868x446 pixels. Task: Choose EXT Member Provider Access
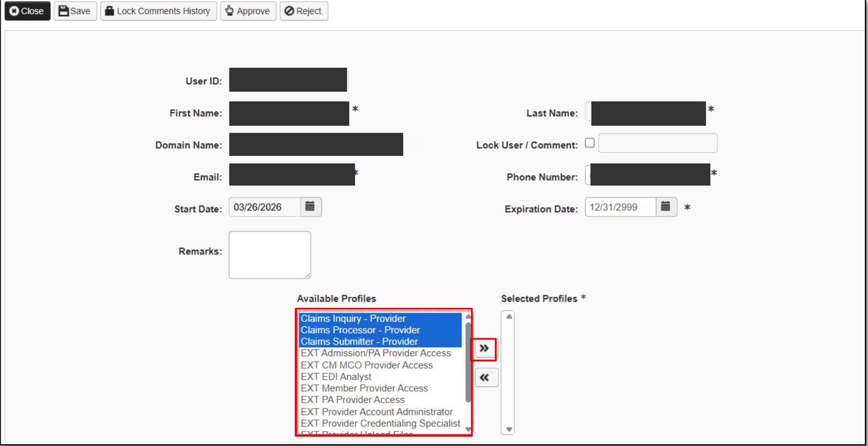[380, 388]
